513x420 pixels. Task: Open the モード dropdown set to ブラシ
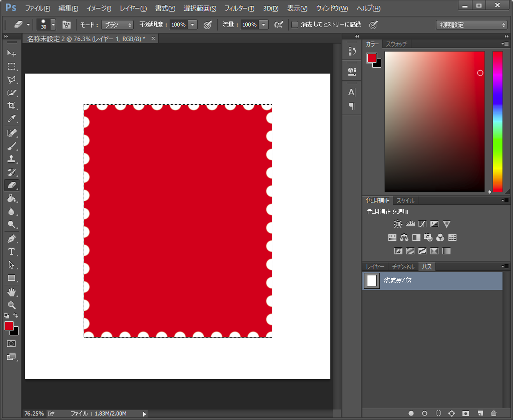[117, 25]
